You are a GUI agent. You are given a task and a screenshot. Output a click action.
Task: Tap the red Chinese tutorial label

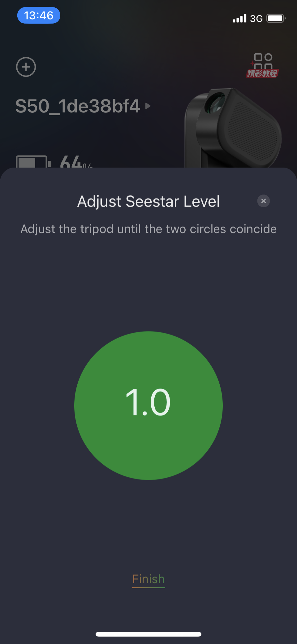[262, 73]
